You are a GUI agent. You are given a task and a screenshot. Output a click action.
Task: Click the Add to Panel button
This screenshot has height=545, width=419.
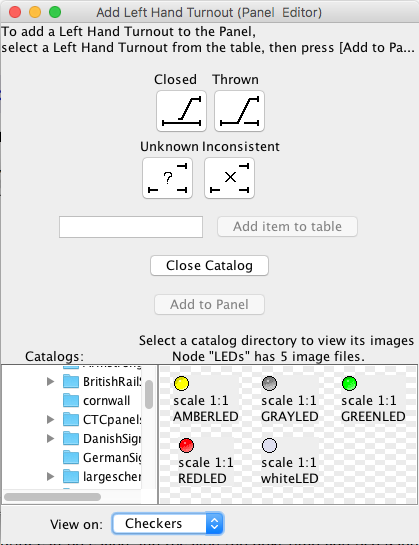click(209, 304)
